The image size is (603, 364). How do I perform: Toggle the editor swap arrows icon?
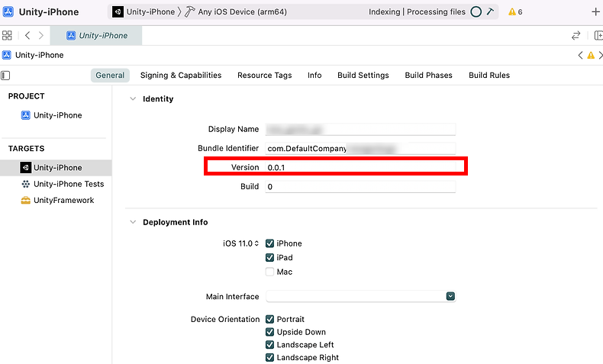click(576, 35)
